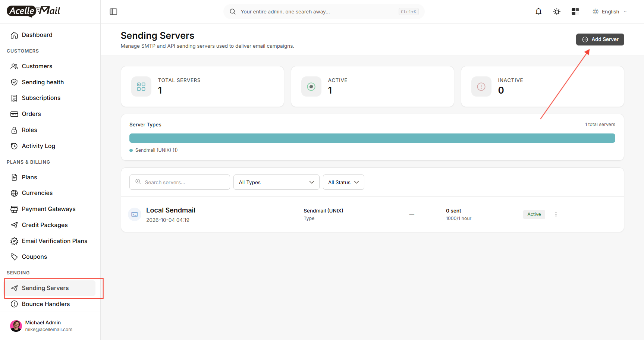Open the English language dropdown
The height and width of the screenshot is (340, 644).
(x=610, y=12)
